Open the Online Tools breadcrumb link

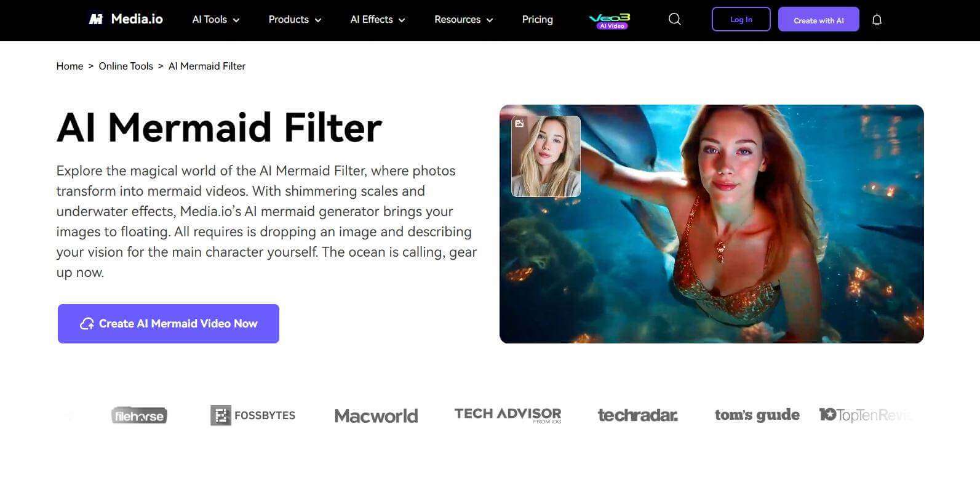(126, 66)
